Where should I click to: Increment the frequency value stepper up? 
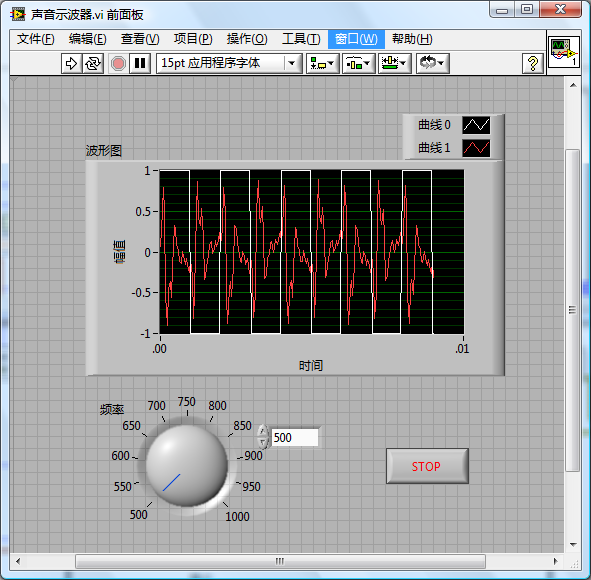pyautogui.click(x=262, y=431)
